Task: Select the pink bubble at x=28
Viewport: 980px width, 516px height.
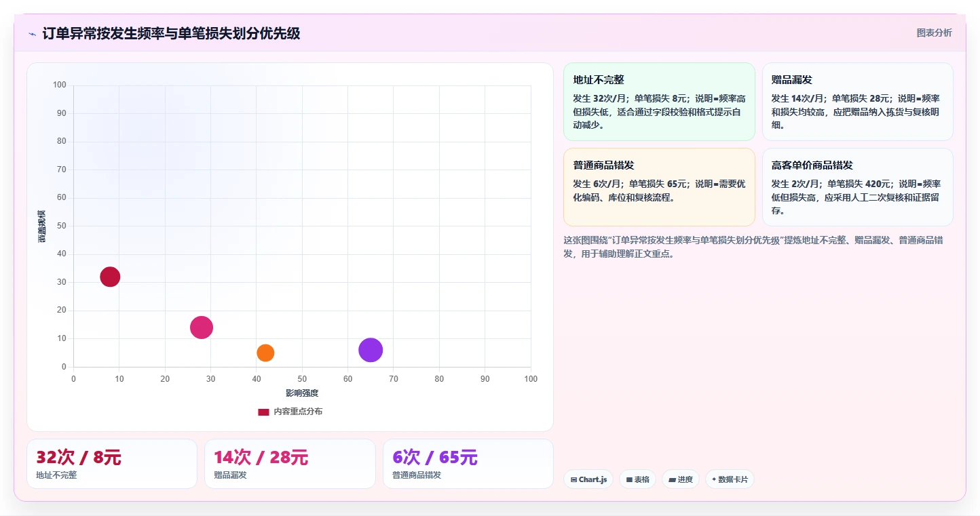Action: 202,328
